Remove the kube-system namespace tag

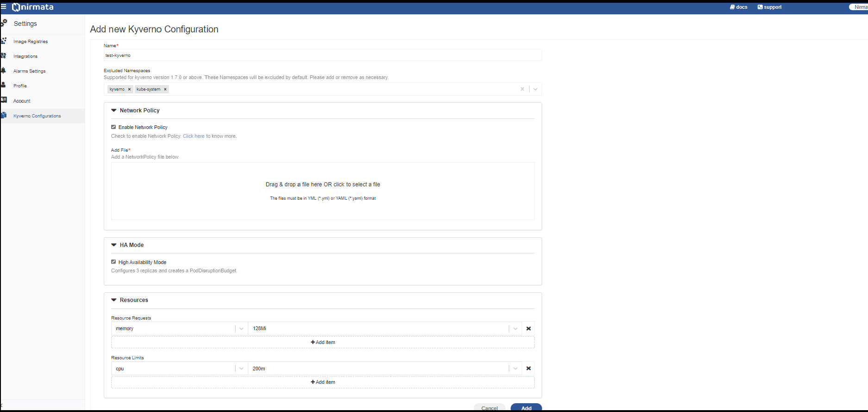(x=165, y=89)
